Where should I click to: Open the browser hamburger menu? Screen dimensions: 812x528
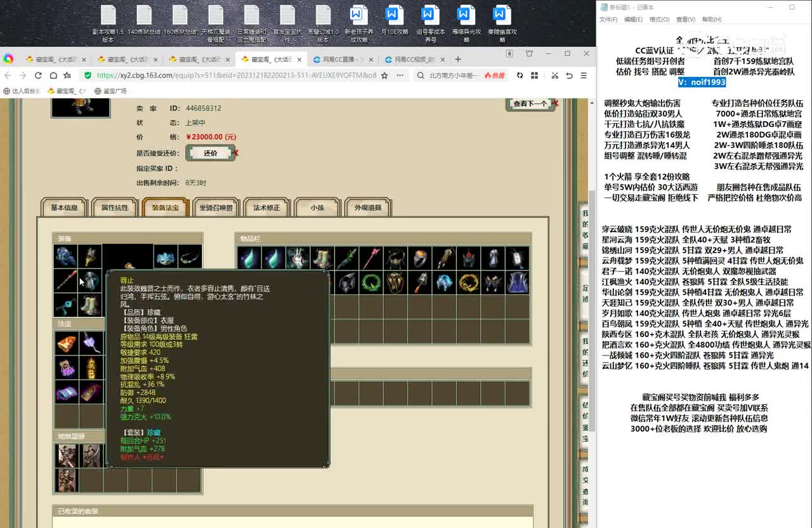coord(584,76)
